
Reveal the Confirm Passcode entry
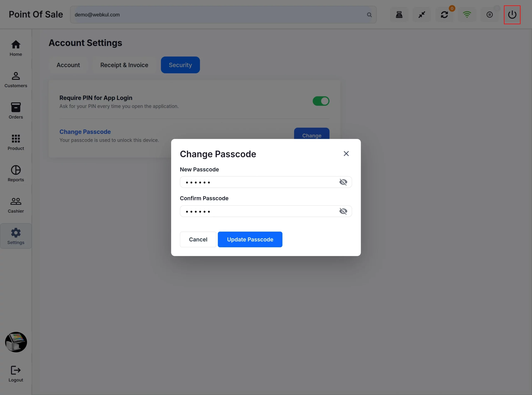tap(343, 211)
